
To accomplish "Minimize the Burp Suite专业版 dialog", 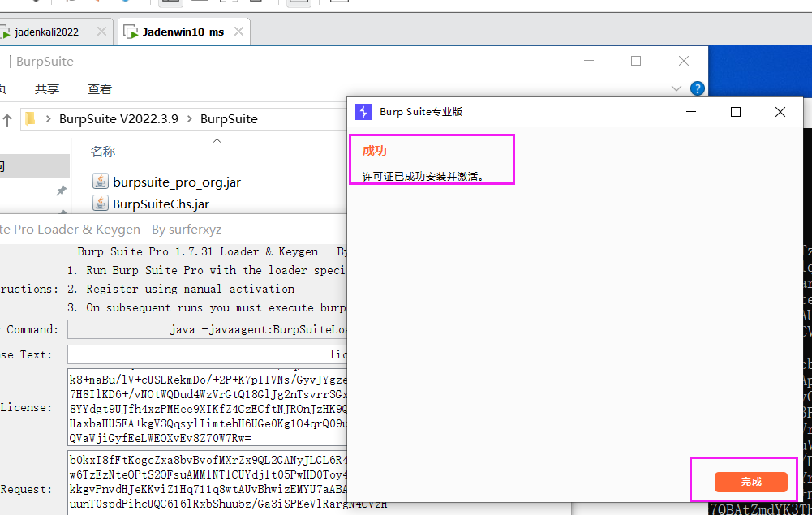I will pyautogui.click(x=691, y=112).
